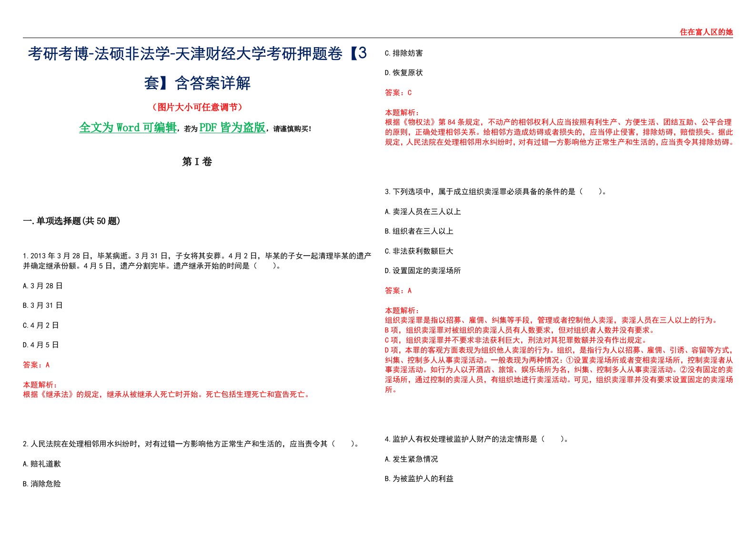
Task: Click the 答案：C line
Action: coord(398,92)
